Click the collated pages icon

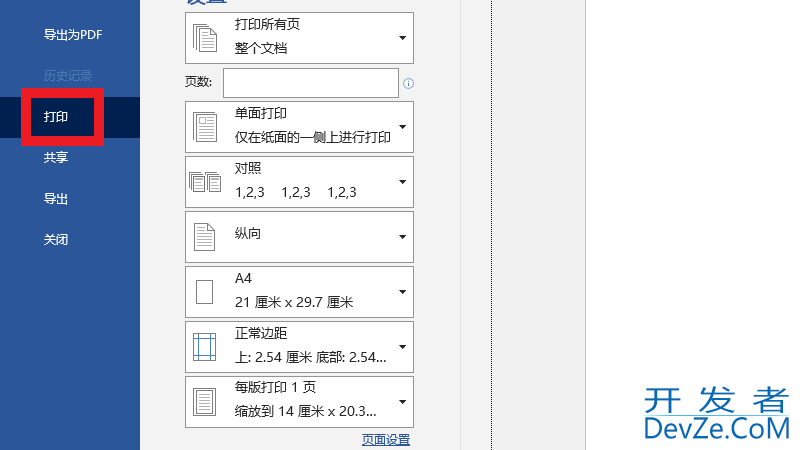[205, 182]
